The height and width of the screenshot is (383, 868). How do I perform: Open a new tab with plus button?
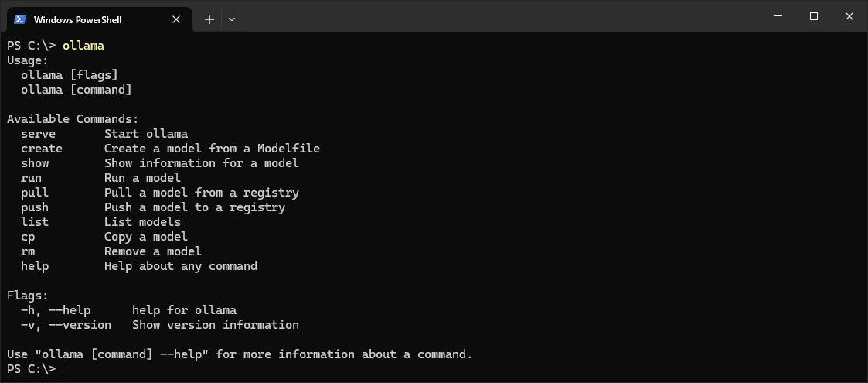coord(209,19)
